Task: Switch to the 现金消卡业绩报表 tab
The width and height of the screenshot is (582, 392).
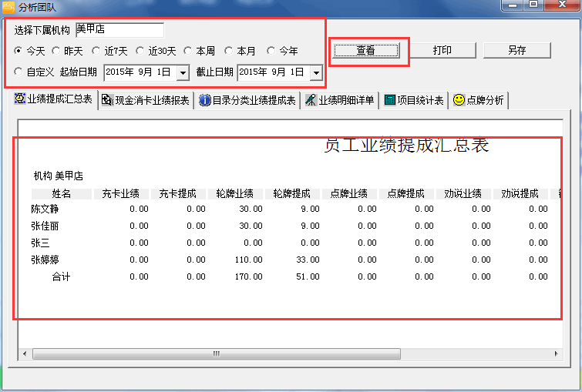Action: [146, 101]
